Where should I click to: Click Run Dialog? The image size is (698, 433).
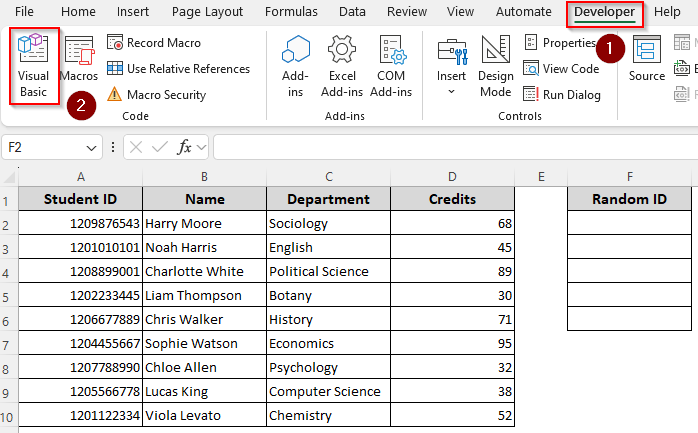click(562, 94)
